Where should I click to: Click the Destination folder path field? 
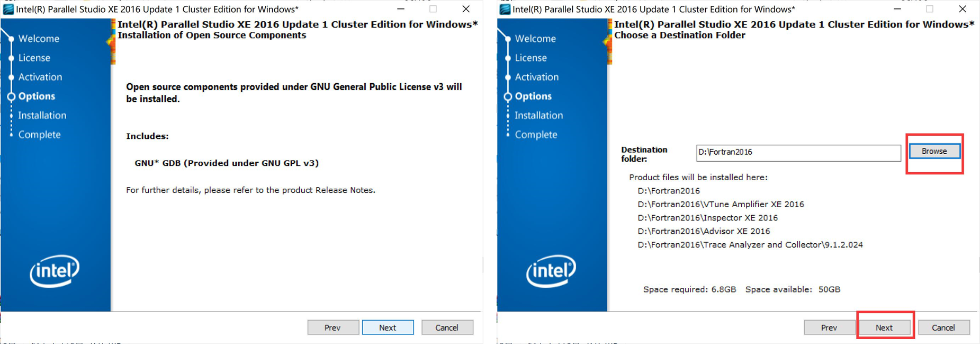(x=798, y=153)
